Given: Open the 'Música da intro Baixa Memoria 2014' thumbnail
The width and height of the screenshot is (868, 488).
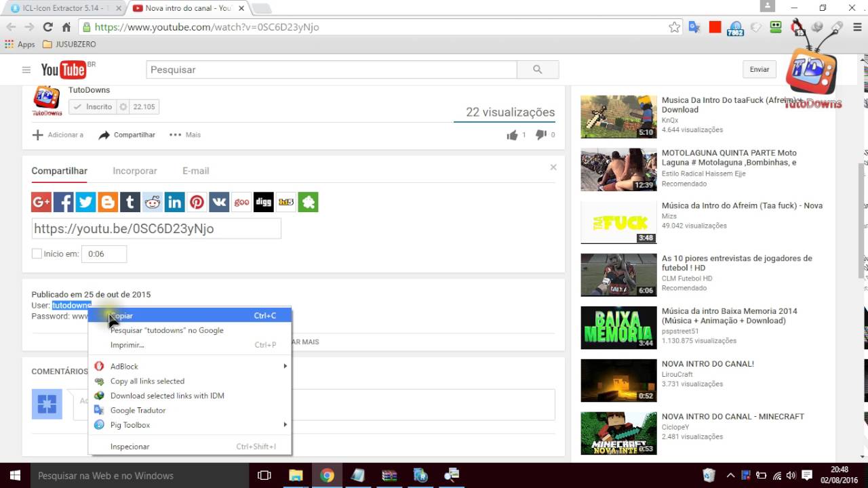Looking at the screenshot, I should 618,328.
